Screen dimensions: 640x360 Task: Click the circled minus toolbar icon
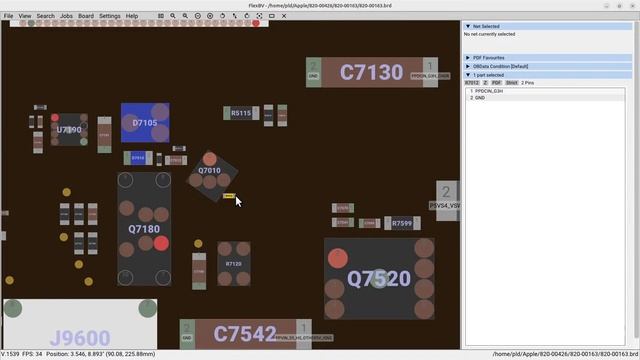click(x=198, y=16)
